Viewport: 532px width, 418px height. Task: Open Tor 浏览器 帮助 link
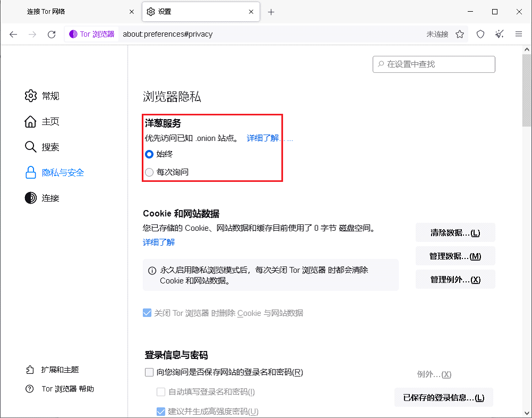60,389
